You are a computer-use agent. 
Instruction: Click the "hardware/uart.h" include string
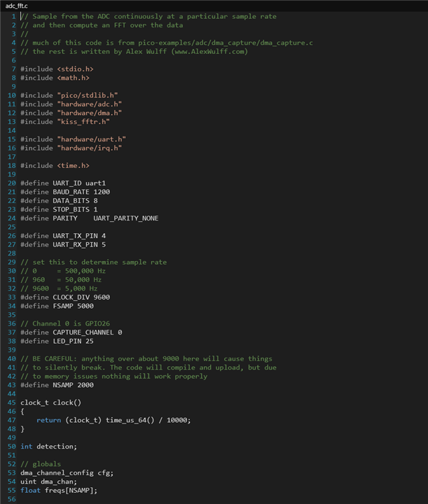(91, 139)
